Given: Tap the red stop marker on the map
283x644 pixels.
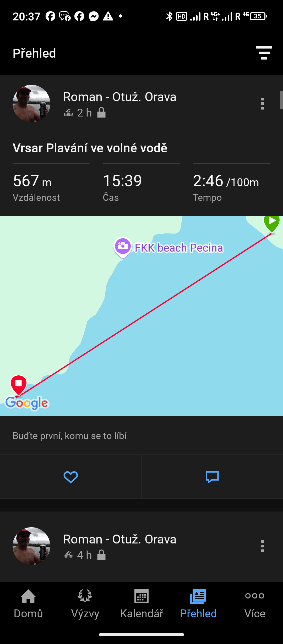Looking at the screenshot, I should (19, 384).
